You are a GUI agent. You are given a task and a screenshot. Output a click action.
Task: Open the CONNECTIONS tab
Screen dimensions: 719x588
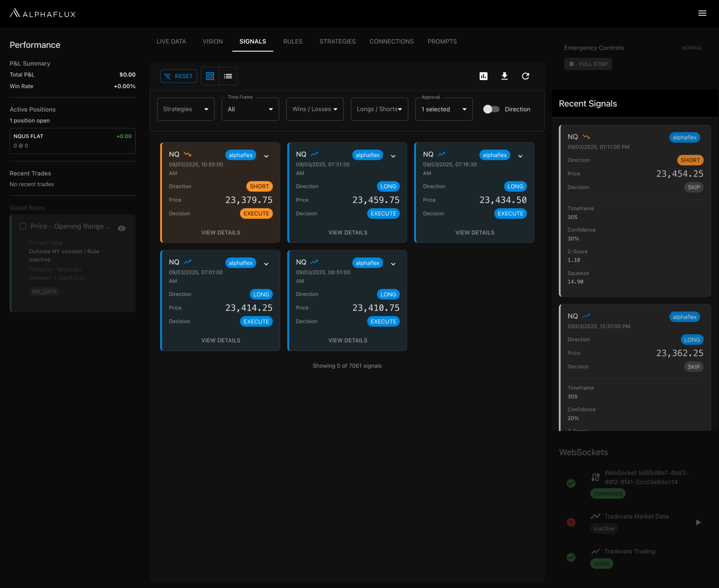[x=391, y=41]
